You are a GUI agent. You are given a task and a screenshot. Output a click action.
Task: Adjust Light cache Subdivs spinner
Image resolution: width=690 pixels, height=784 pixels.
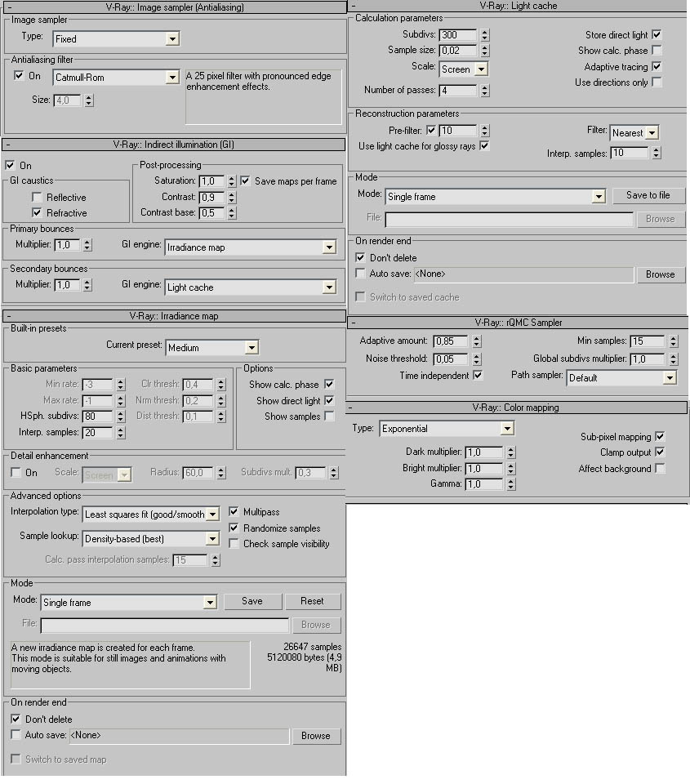click(484, 35)
